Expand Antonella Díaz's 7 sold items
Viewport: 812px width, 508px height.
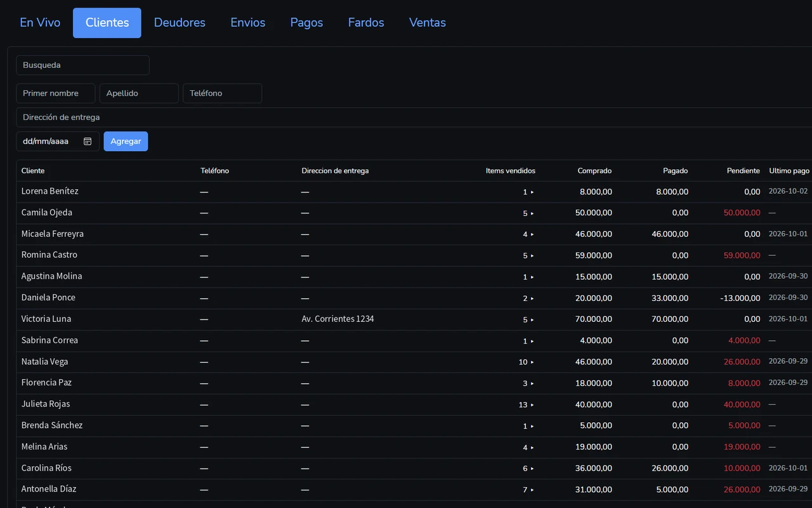click(532, 490)
